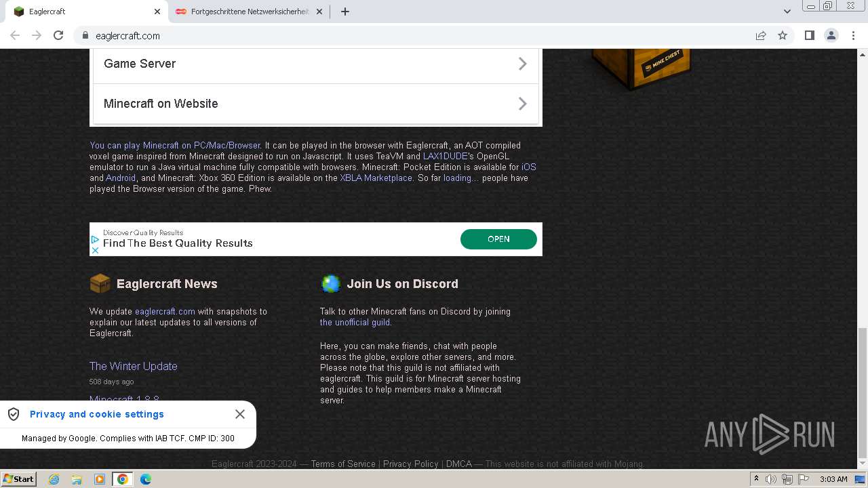Click the page vertical scrollbar thumb

[862, 393]
